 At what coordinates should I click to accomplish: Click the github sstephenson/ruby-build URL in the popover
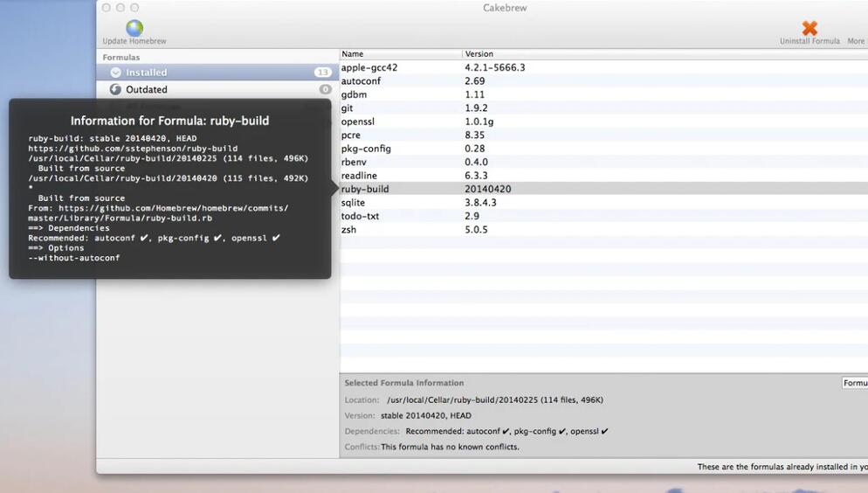[x=133, y=149]
